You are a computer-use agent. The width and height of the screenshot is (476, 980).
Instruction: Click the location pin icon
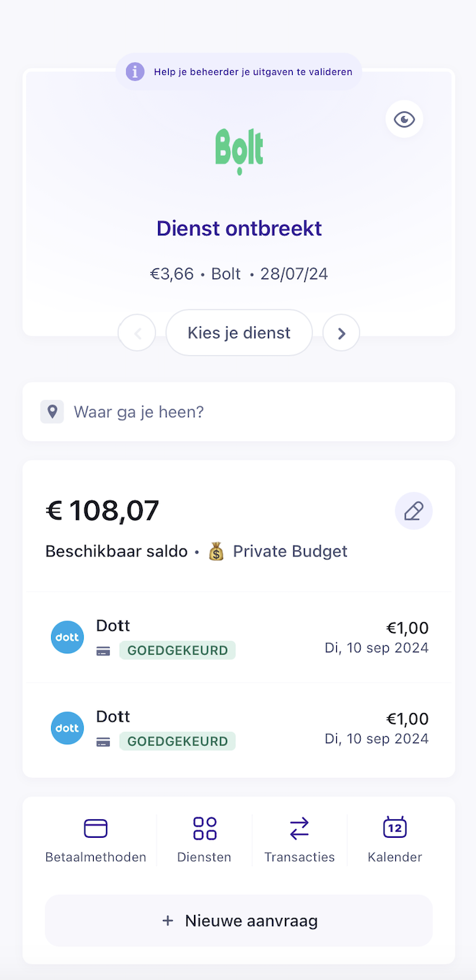[x=52, y=412]
